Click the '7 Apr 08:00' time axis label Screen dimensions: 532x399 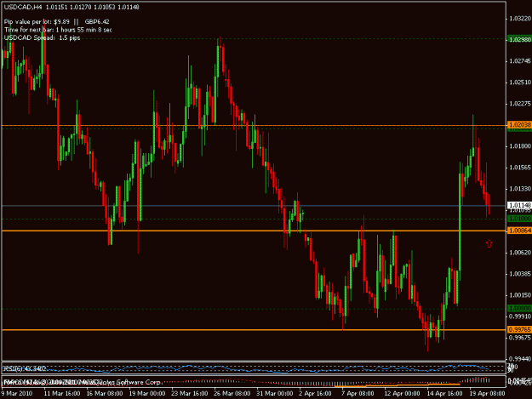coord(358,394)
